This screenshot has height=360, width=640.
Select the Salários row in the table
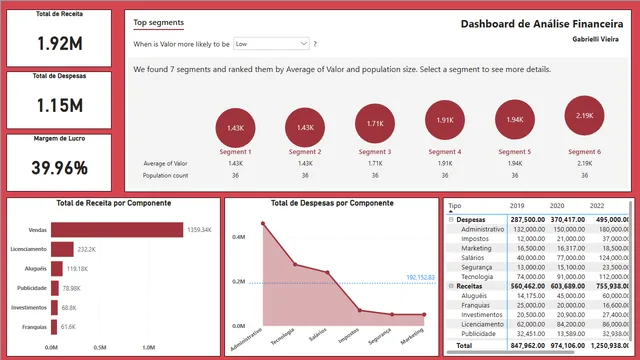coord(538,258)
